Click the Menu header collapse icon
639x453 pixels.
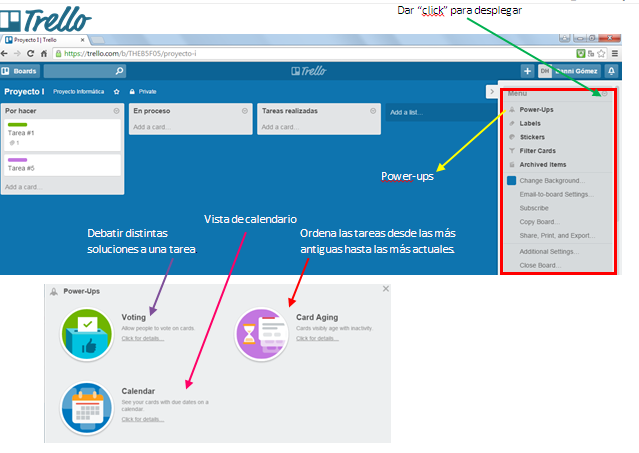[605, 94]
